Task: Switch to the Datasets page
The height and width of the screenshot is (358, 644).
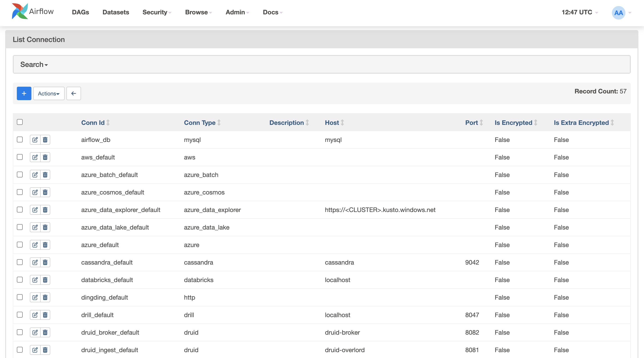Action: [116, 12]
